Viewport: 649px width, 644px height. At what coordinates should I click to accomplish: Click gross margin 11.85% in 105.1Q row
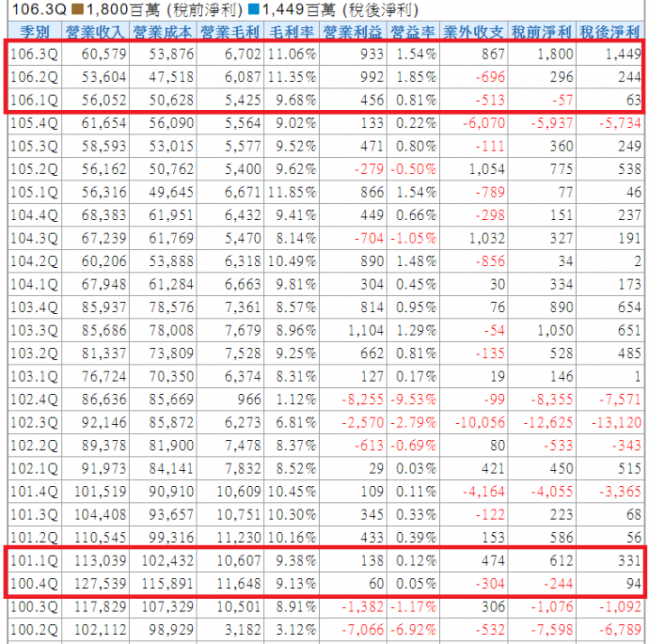(292, 192)
